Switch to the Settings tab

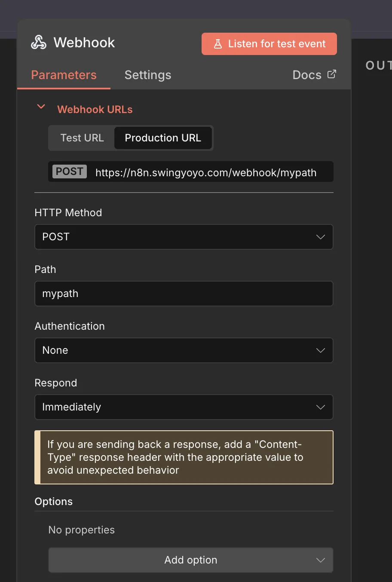pos(147,75)
